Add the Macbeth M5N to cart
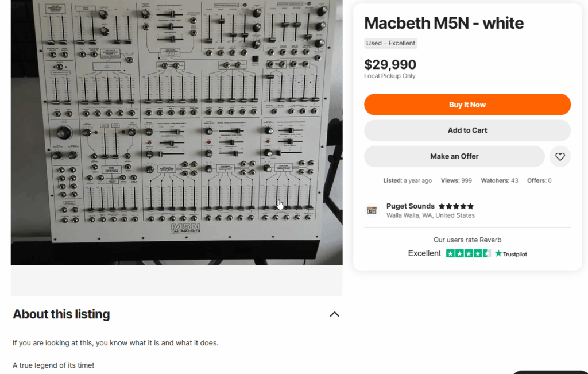 [x=467, y=130]
